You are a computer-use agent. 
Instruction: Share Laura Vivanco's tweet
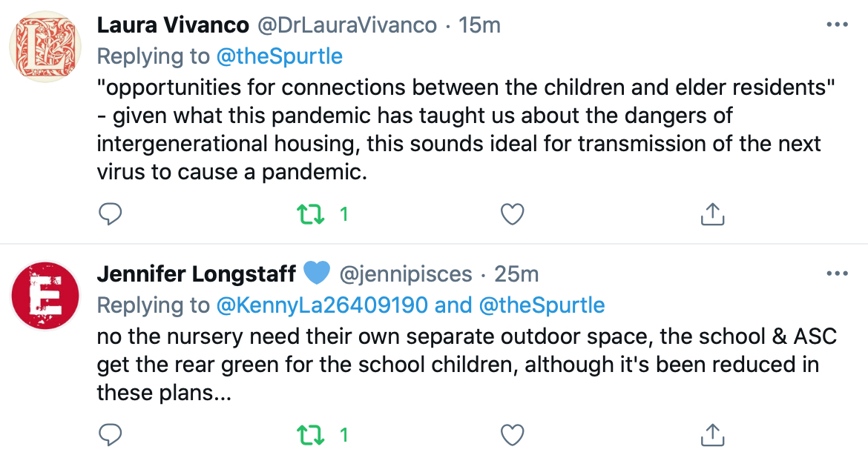712,214
